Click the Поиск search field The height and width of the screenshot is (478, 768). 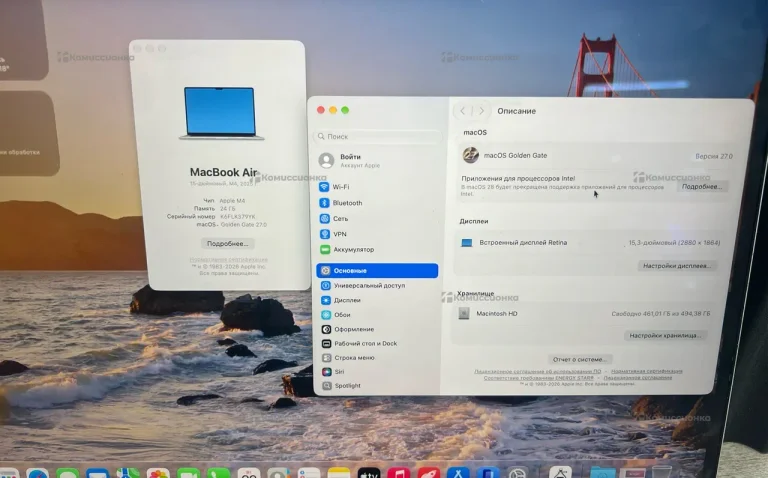[x=378, y=136]
